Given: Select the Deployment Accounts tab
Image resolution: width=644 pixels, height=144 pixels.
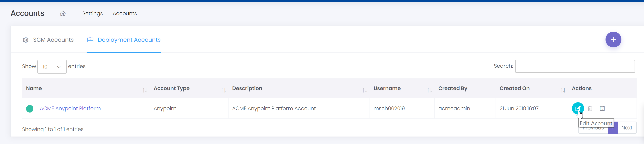Looking at the screenshot, I should (x=124, y=40).
